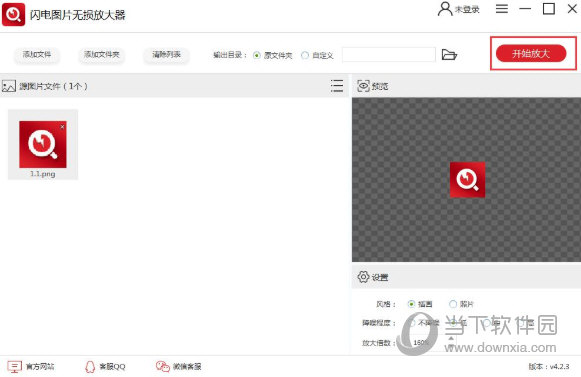Remove 1.1.png with its x icon
Image resolution: width=581 pixels, height=377 pixels.
point(62,127)
